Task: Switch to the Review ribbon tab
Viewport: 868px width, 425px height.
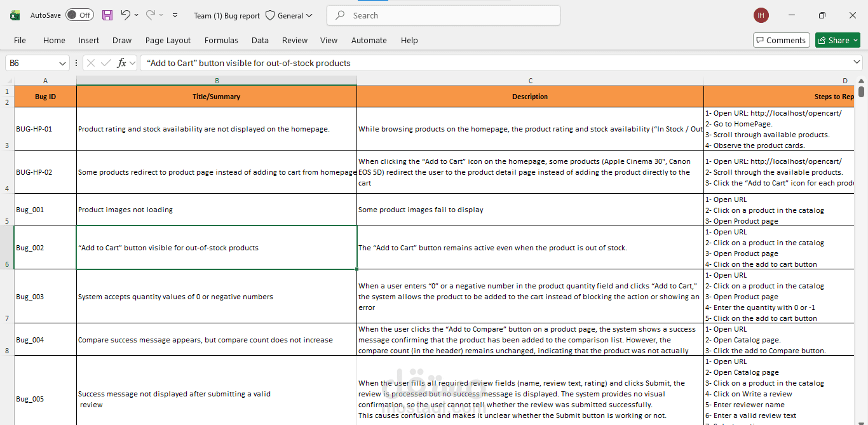Action: [x=295, y=40]
